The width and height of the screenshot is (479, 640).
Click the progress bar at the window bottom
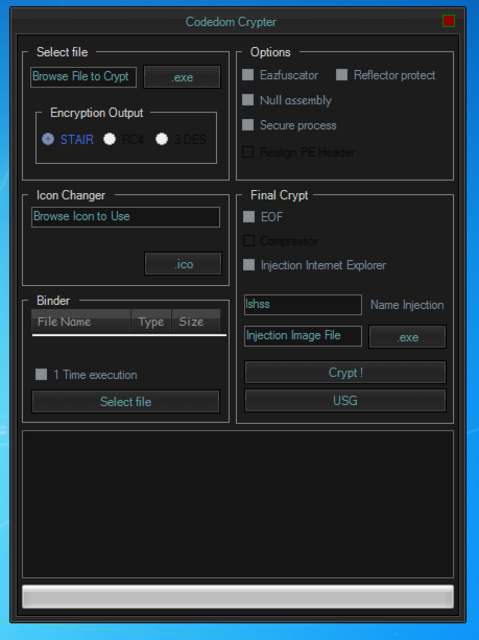[238, 597]
